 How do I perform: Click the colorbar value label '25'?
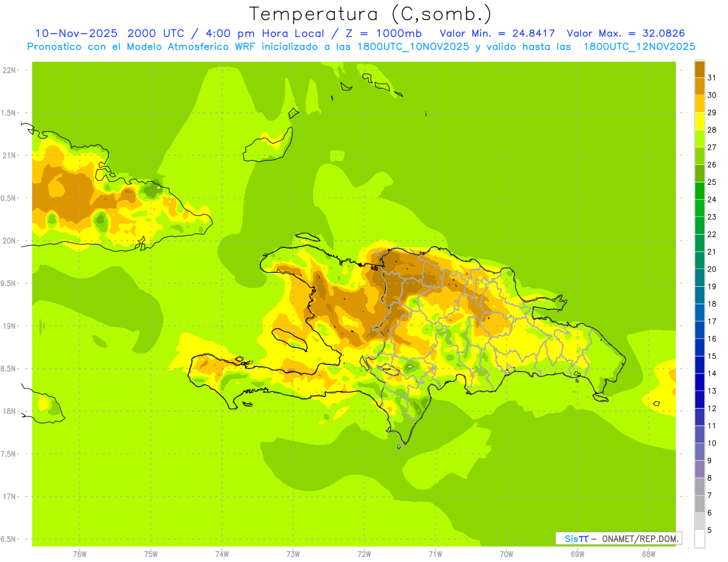point(712,182)
